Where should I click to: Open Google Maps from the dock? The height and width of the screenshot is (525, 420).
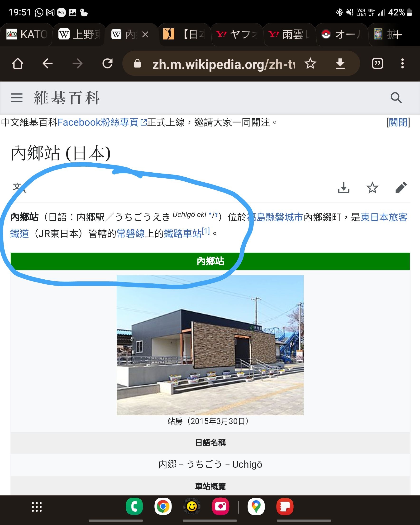256,507
